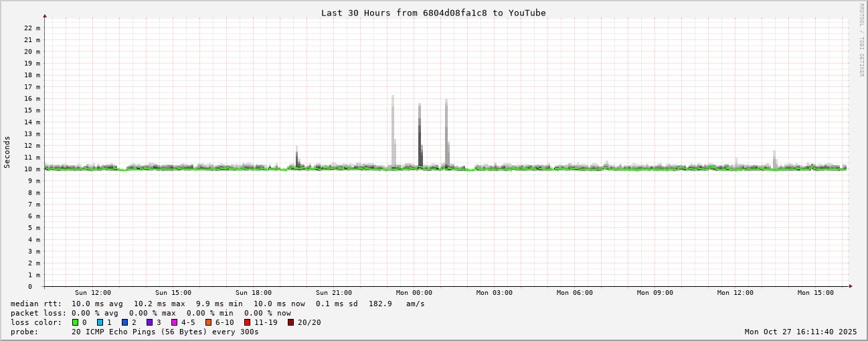
Task: Click the tallest latency spike before Mon 00:00
Action: click(x=393, y=127)
